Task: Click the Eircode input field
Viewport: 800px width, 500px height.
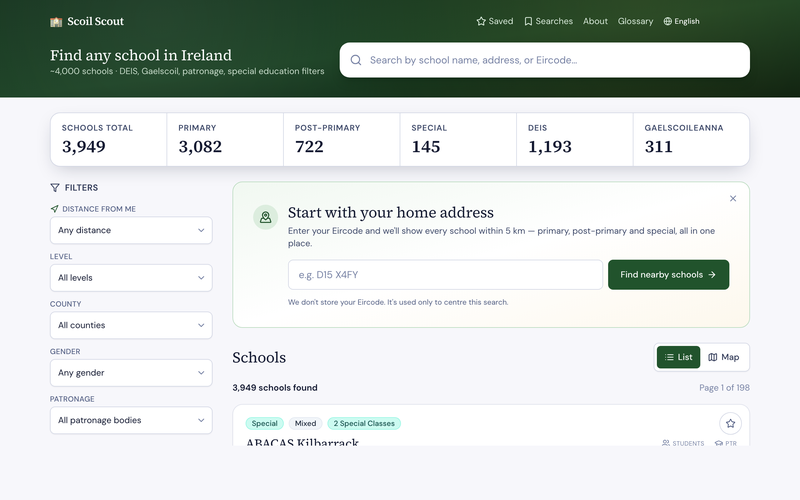Action: tap(445, 274)
